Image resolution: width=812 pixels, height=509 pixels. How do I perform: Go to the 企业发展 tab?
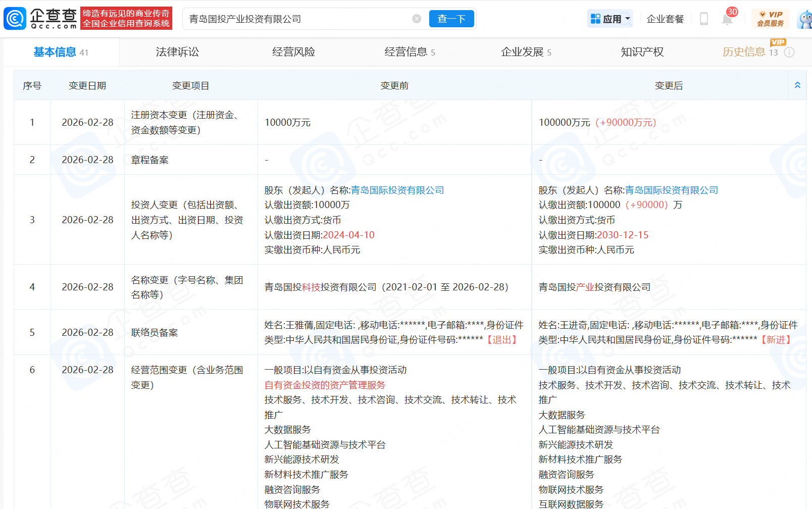click(525, 52)
